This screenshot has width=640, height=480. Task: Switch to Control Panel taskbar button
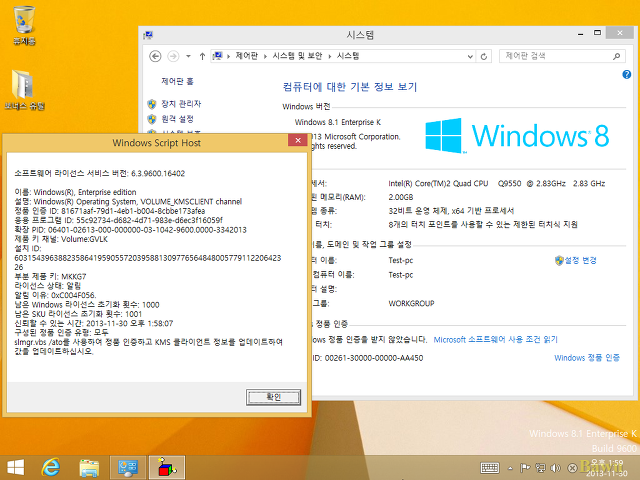point(128,468)
